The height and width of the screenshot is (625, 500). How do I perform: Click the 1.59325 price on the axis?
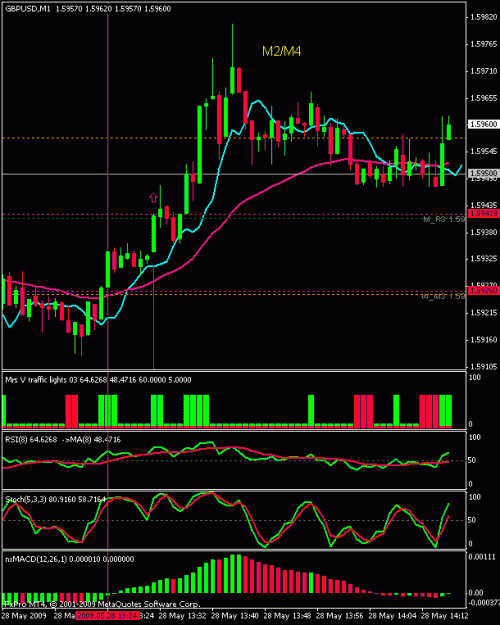coord(484,259)
